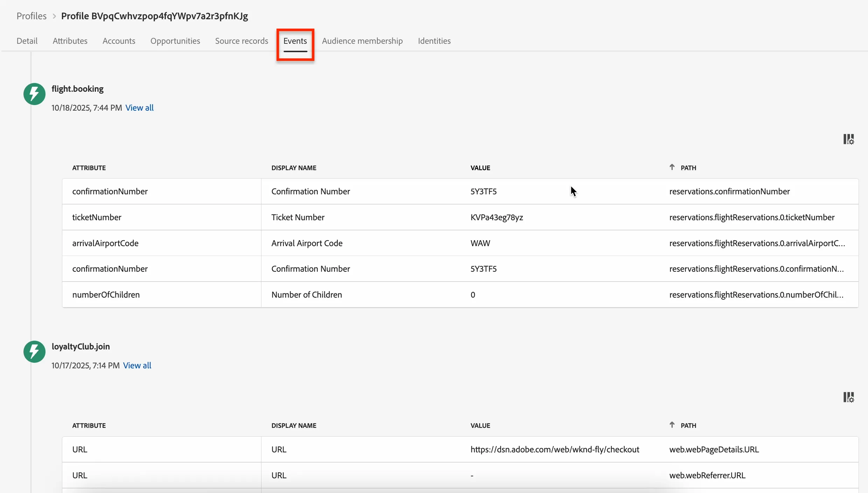Click View all for loyaltyClub.join event
This screenshot has height=493, width=868.
pos(137,366)
